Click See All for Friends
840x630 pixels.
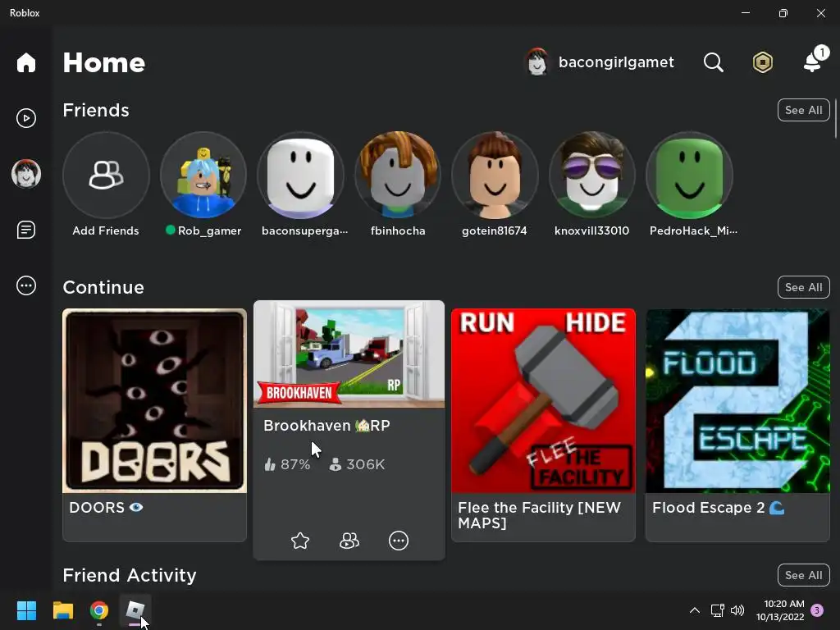804,110
